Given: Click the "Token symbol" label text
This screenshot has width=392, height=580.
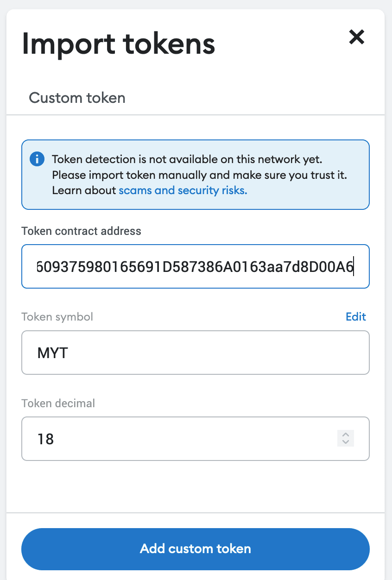Looking at the screenshot, I should click(x=57, y=317).
